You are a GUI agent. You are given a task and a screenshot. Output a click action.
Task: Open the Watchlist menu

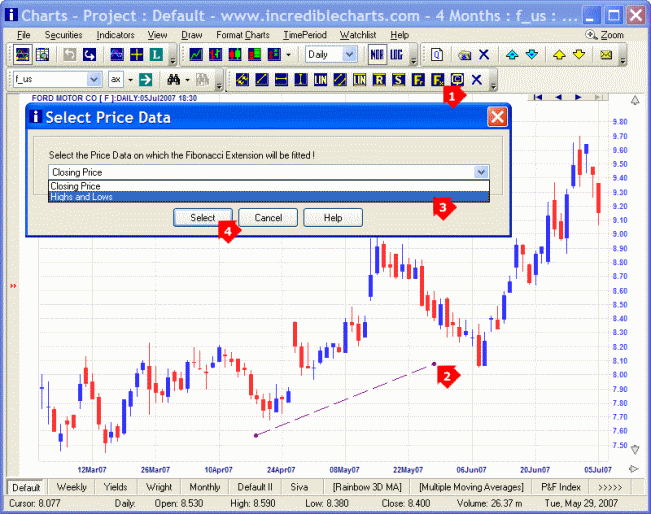point(358,35)
